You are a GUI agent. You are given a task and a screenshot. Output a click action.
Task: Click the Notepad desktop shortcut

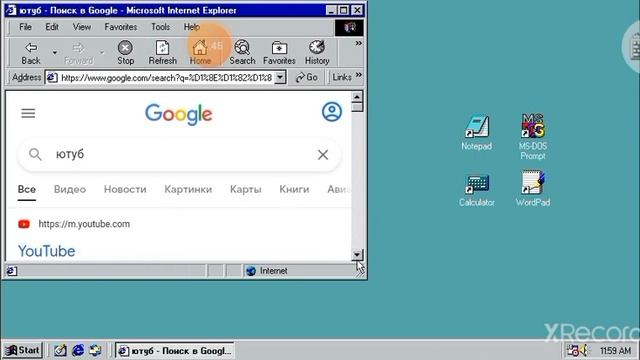(476, 133)
